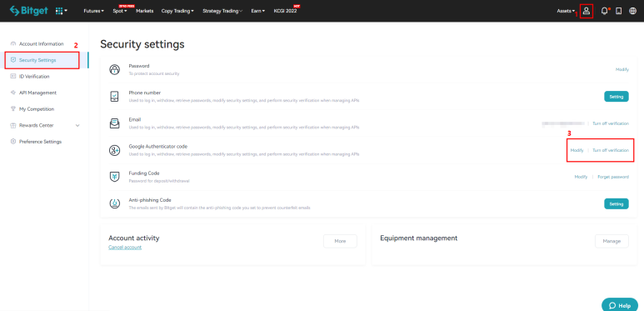Click the mobile app download icon
Image resolution: width=644 pixels, height=311 pixels.
pos(618,11)
